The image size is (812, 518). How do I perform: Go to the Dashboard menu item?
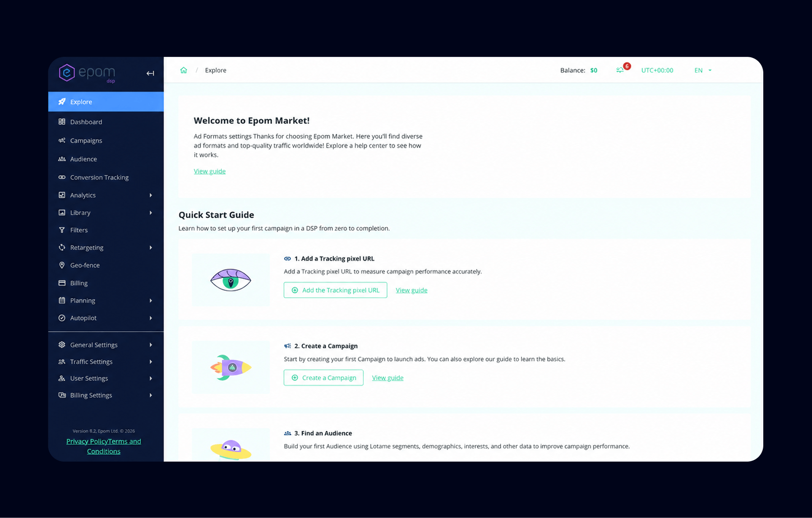tap(106, 122)
